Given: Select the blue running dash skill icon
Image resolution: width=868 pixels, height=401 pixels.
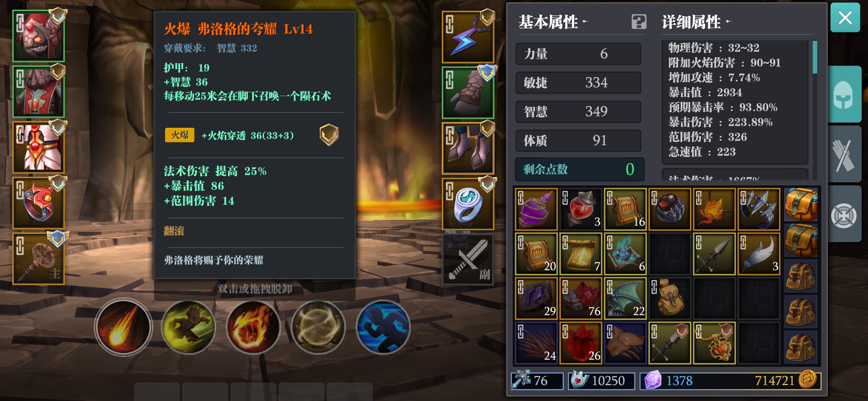Looking at the screenshot, I should [x=383, y=327].
